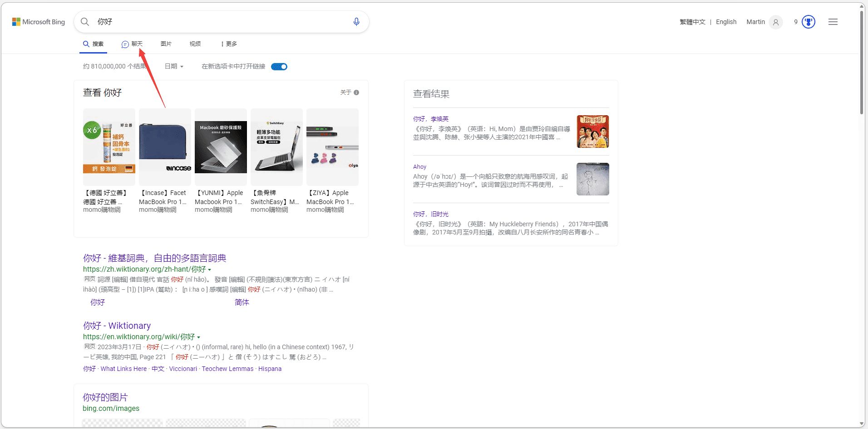This screenshot has height=429, width=868.
Task: Open the 你好，李焕英 result
Action: (431, 118)
